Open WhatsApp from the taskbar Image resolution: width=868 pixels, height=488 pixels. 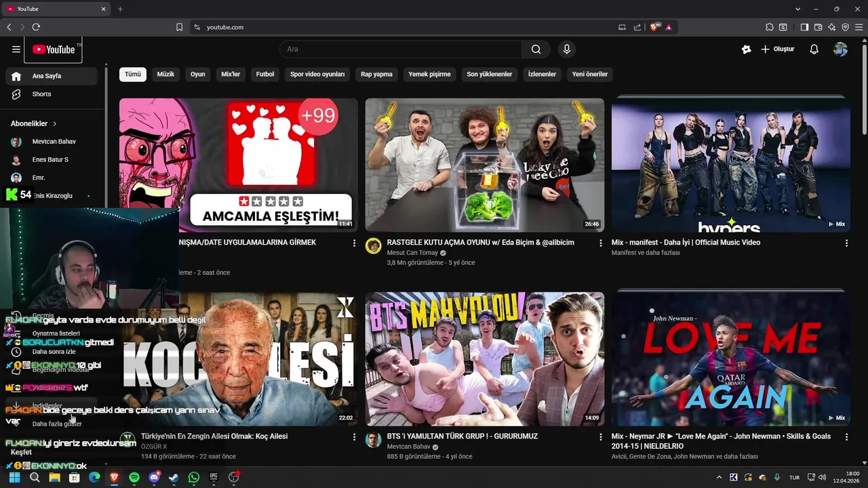[194, 478]
